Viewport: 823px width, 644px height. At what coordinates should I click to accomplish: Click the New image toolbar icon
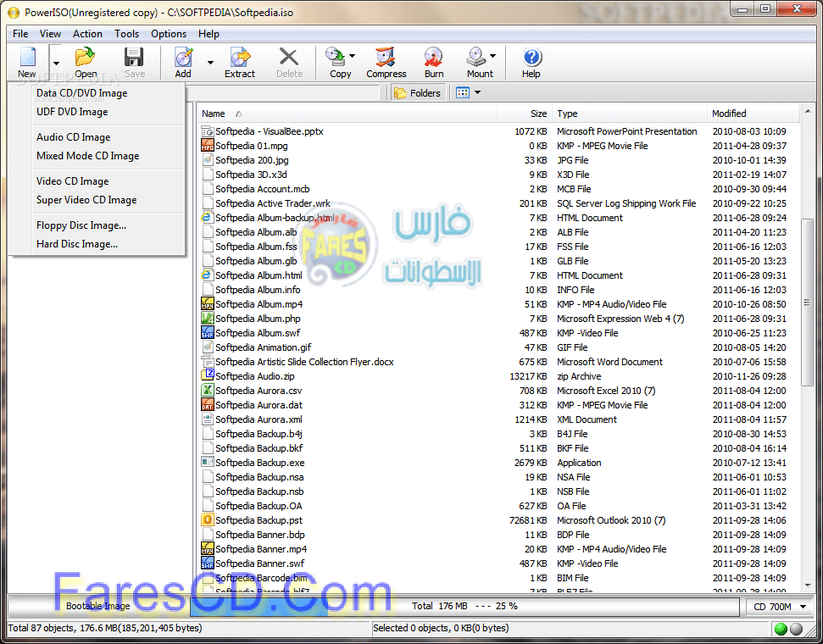(27, 57)
